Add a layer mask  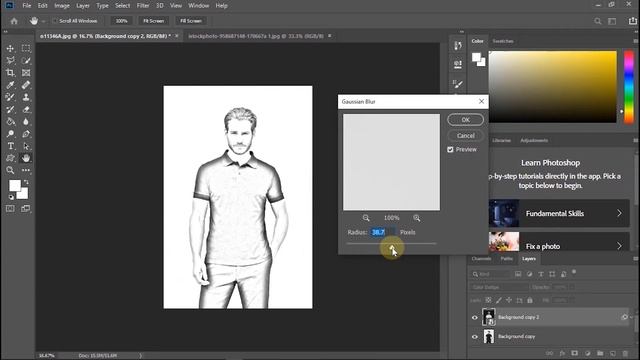pyautogui.click(x=575, y=353)
